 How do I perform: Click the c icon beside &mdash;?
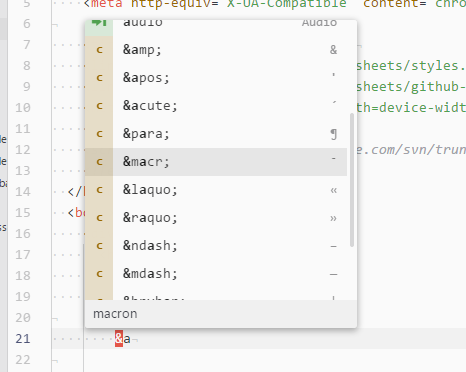coord(99,274)
